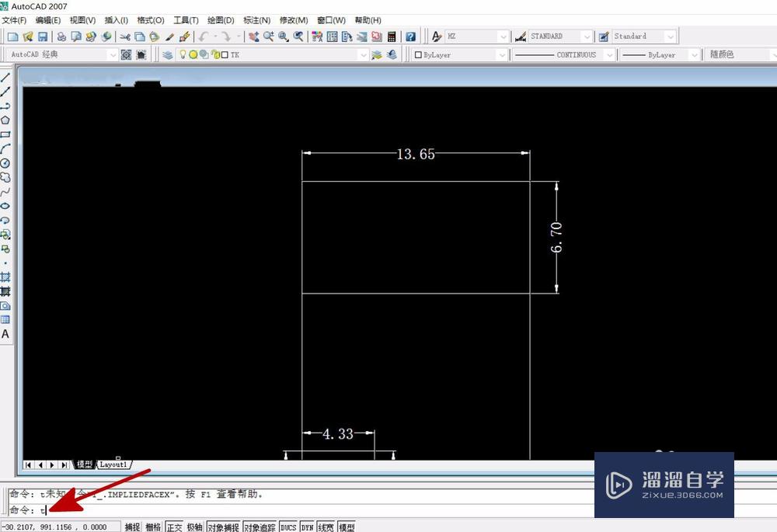Open the 格式(O) menu
Image resolution: width=777 pixels, height=532 pixels.
pos(151,20)
